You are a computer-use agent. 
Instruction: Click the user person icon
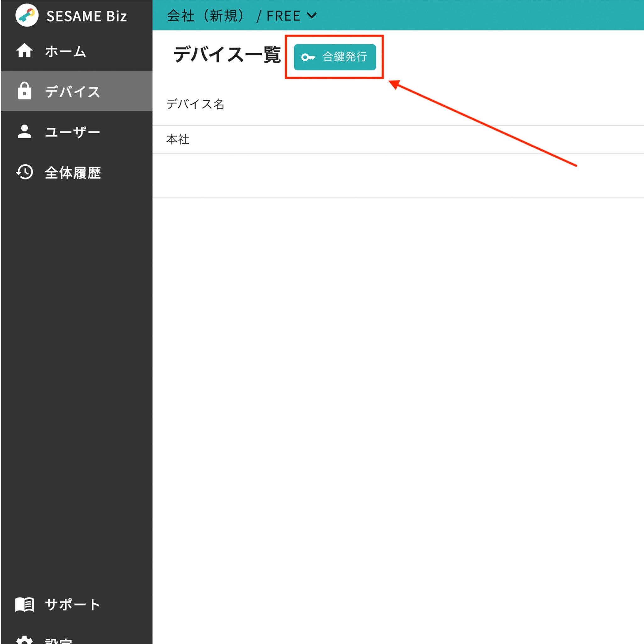point(25,132)
